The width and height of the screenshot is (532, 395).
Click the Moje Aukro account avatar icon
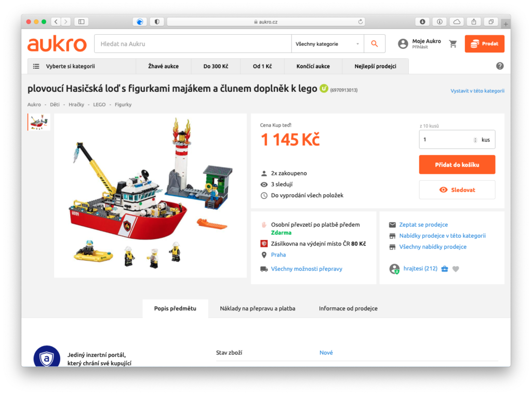point(403,44)
